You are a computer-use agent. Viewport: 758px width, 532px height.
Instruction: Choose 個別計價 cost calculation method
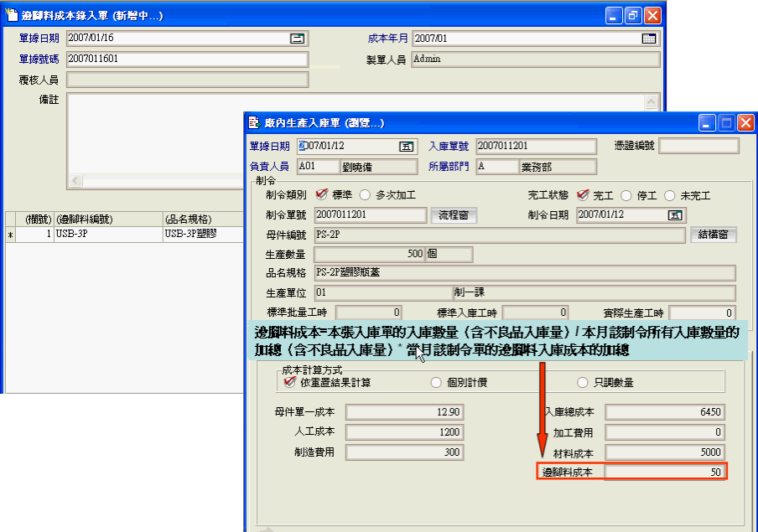click(x=435, y=383)
